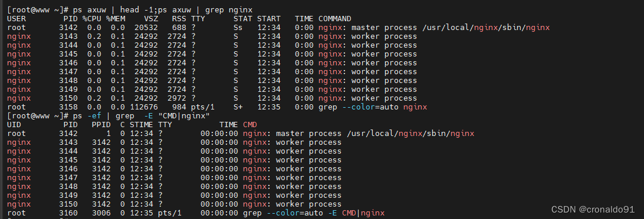Click the RSS column header

click(x=179, y=19)
